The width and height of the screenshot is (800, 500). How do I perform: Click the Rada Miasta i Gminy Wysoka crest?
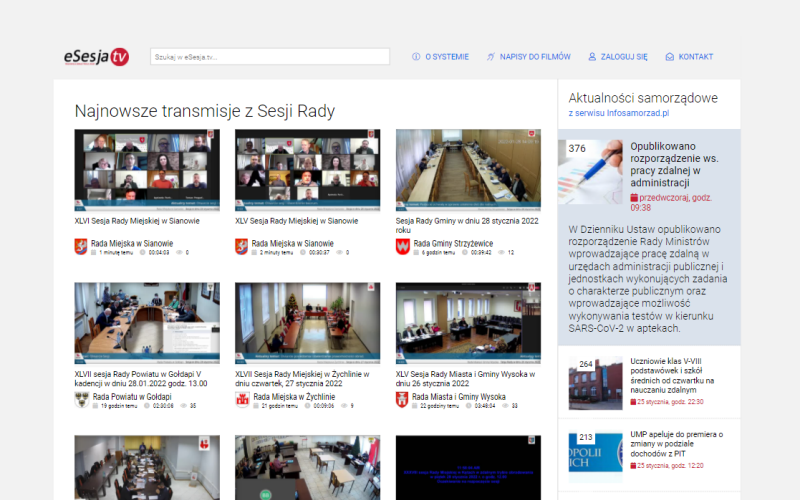coord(403,400)
